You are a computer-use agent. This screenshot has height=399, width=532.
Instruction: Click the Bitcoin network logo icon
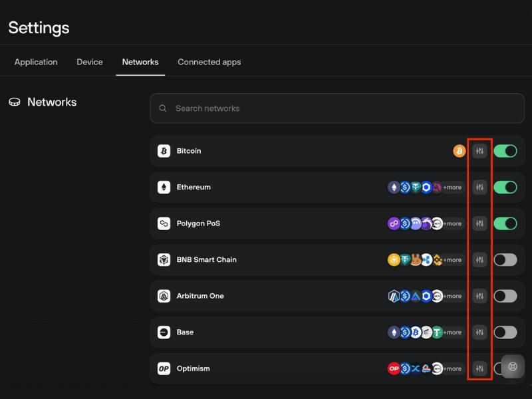[x=164, y=151]
